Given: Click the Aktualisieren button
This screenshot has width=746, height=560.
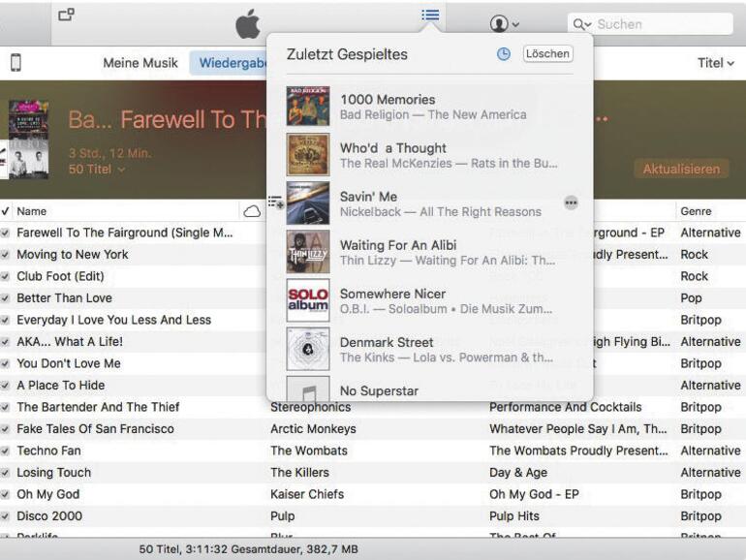Looking at the screenshot, I should tap(681, 169).
